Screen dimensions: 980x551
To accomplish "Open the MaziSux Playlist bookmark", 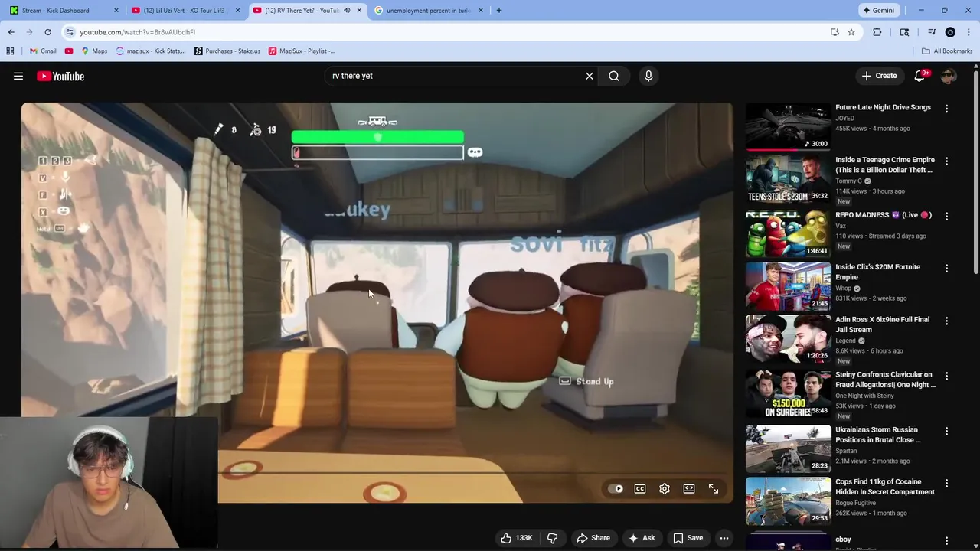I will pos(302,51).
